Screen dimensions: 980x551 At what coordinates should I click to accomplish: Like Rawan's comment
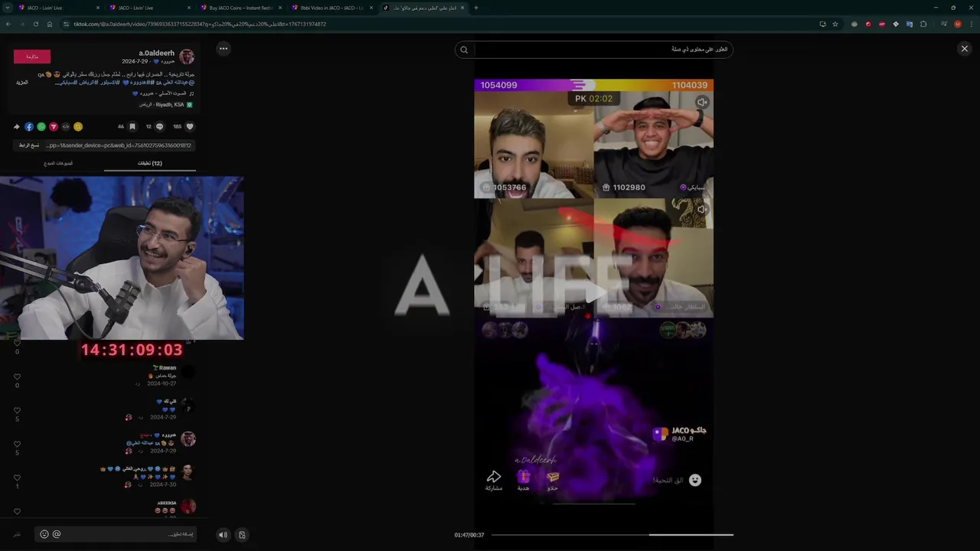click(x=17, y=377)
